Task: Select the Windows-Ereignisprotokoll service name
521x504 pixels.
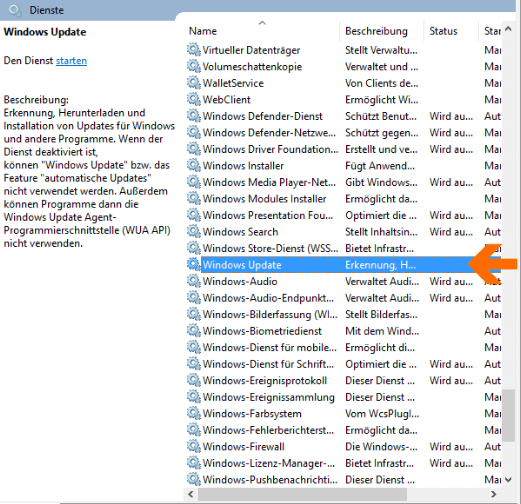Action: 265,381
